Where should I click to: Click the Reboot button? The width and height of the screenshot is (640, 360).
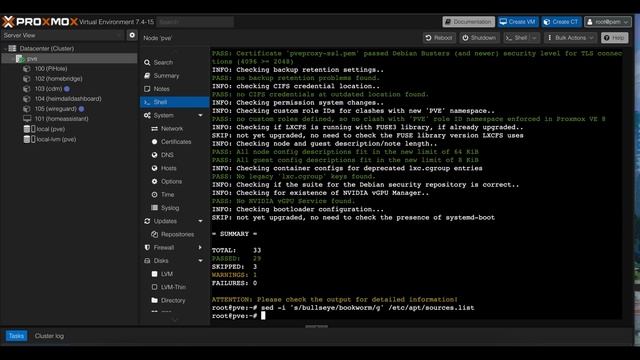(439, 38)
